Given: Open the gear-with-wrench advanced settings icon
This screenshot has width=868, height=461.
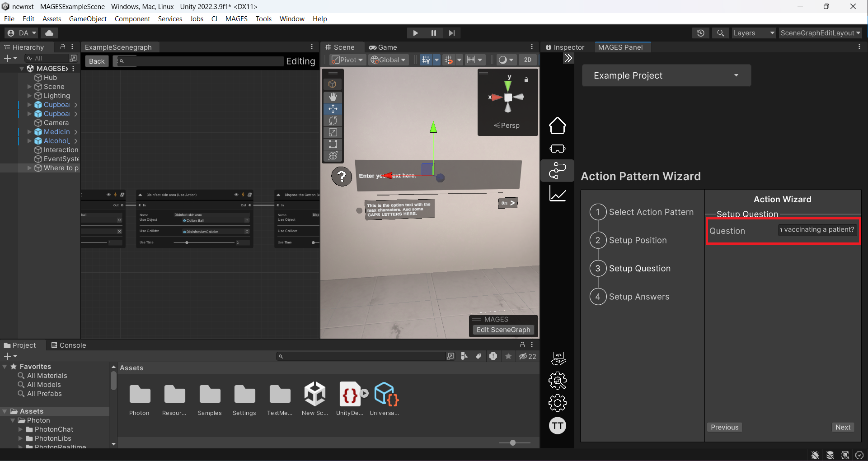Looking at the screenshot, I should tap(558, 381).
